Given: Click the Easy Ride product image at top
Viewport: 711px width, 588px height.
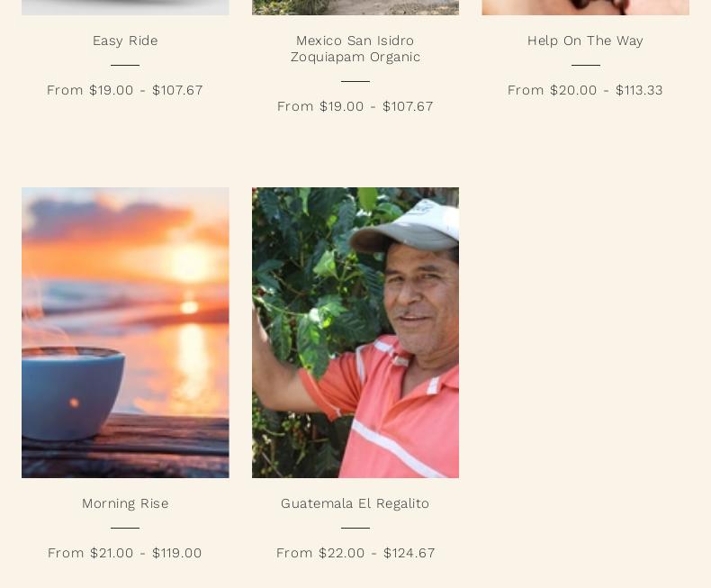Looking at the screenshot, I should click(125, 7).
